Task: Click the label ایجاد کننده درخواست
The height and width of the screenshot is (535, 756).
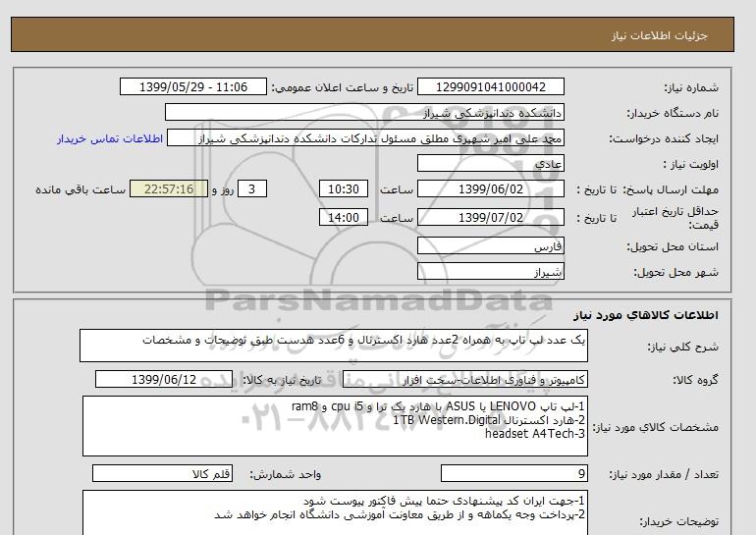Action: (664, 138)
